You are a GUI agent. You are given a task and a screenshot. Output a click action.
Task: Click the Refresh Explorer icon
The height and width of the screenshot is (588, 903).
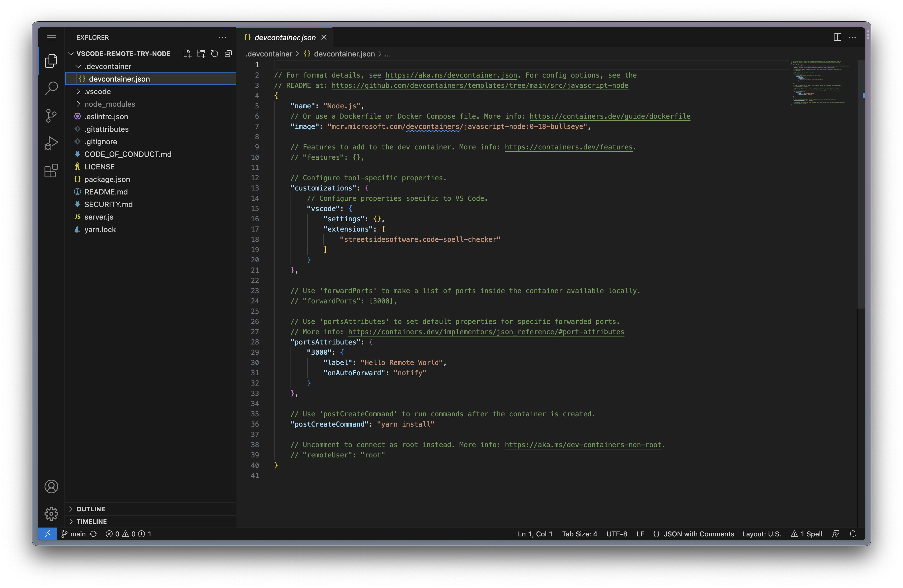[214, 53]
